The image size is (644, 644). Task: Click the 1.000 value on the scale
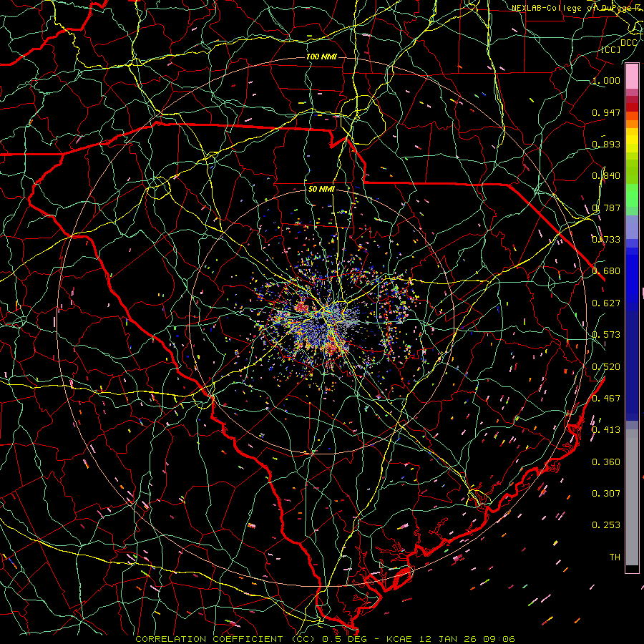[606, 80]
